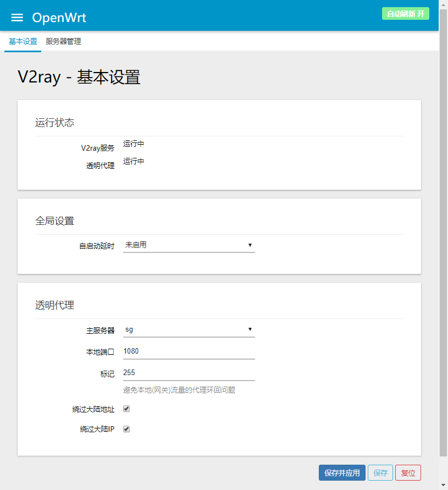Click the hint 避免本地(网关)流量的代理环回问题
This screenshot has width=448, height=490.
pyautogui.click(x=179, y=390)
